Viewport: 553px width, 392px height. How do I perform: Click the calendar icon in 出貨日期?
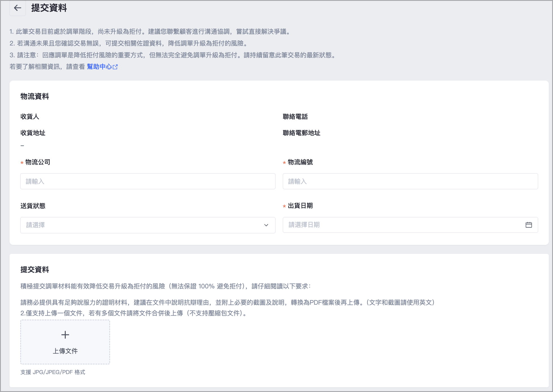pos(529,225)
